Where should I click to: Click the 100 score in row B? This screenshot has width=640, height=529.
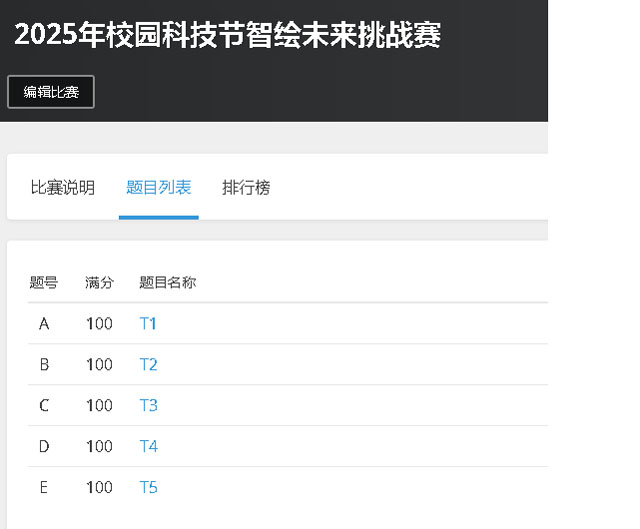coord(99,365)
